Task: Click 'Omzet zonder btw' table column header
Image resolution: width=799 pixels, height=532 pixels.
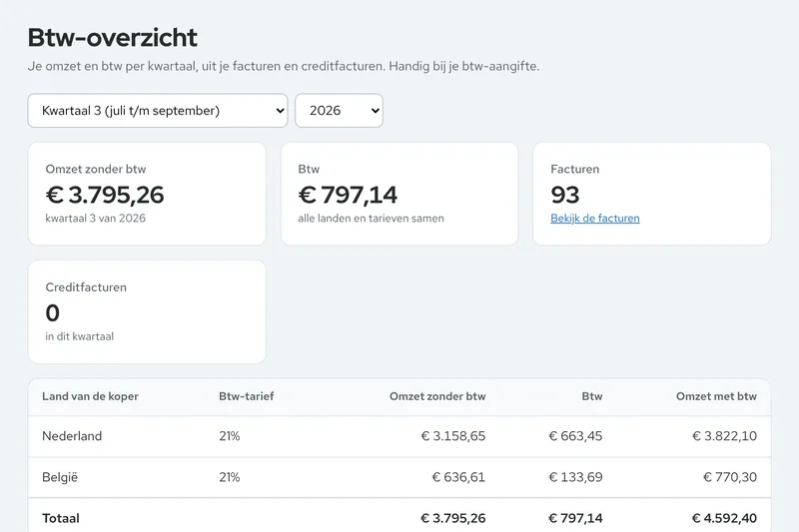Action: pyautogui.click(x=437, y=396)
